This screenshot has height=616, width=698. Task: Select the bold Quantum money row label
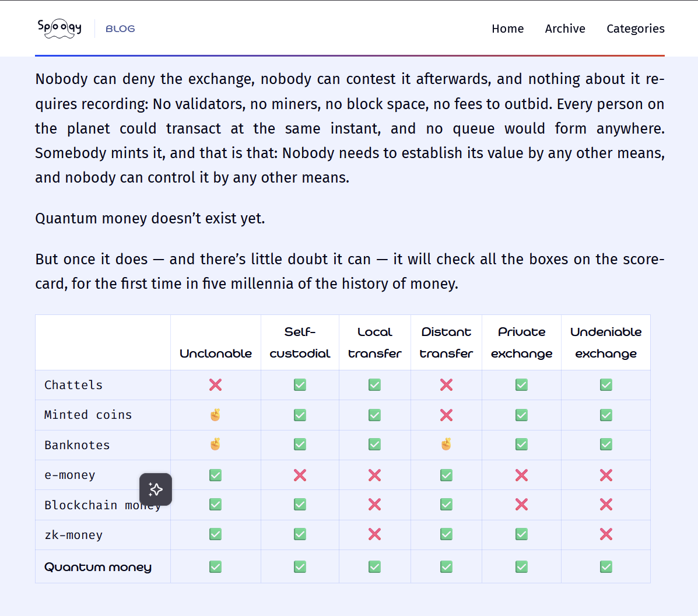pyautogui.click(x=98, y=567)
